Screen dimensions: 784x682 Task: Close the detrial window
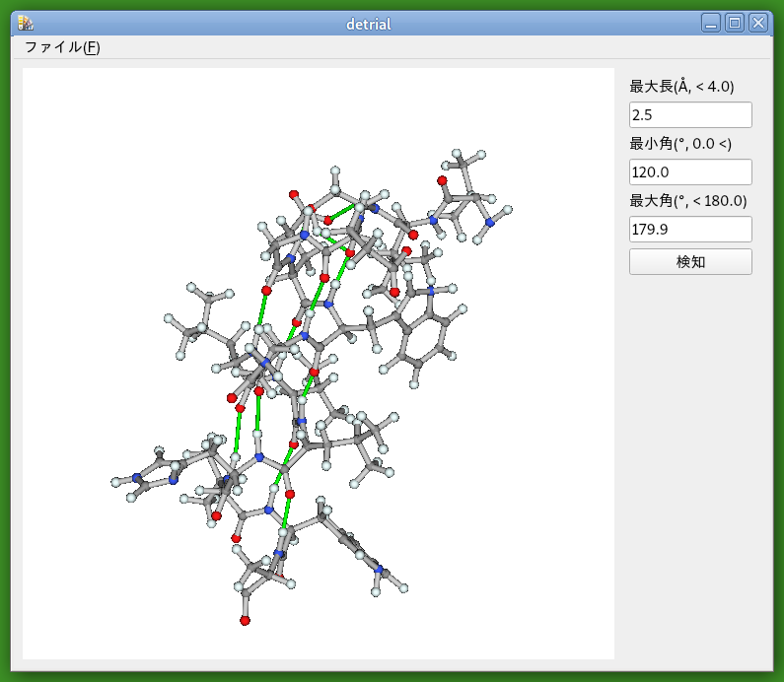pos(757,24)
